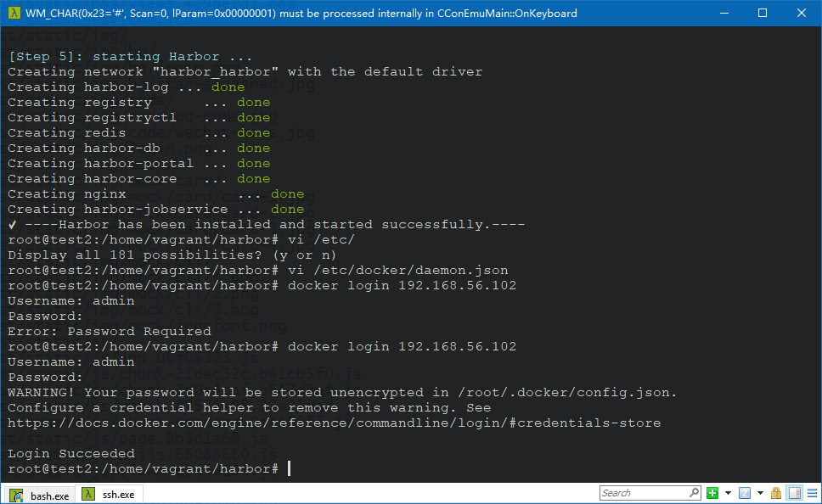Click the active console number 2 icon
Image resolution: width=822 pixels, height=504 pixels.
[745, 493]
